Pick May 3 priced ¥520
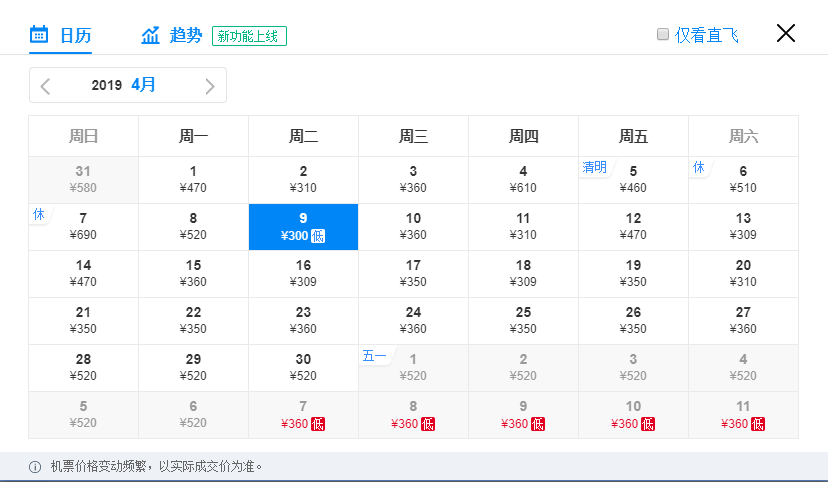 coord(633,368)
